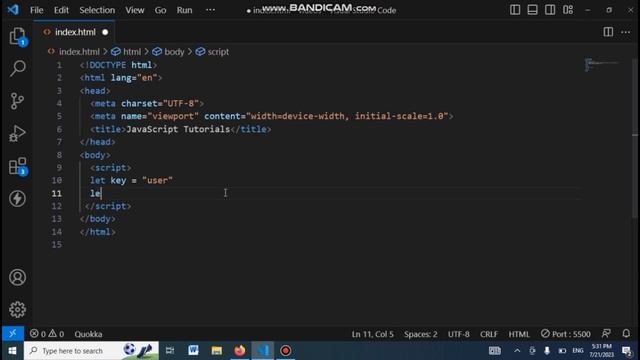
Task: Open the Accounts menu icon
Action: [x=18, y=278]
